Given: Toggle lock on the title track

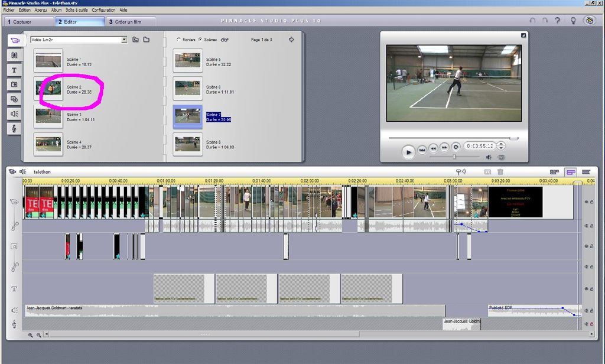Looking at the screenshot, I should click(x=591, y=289).
